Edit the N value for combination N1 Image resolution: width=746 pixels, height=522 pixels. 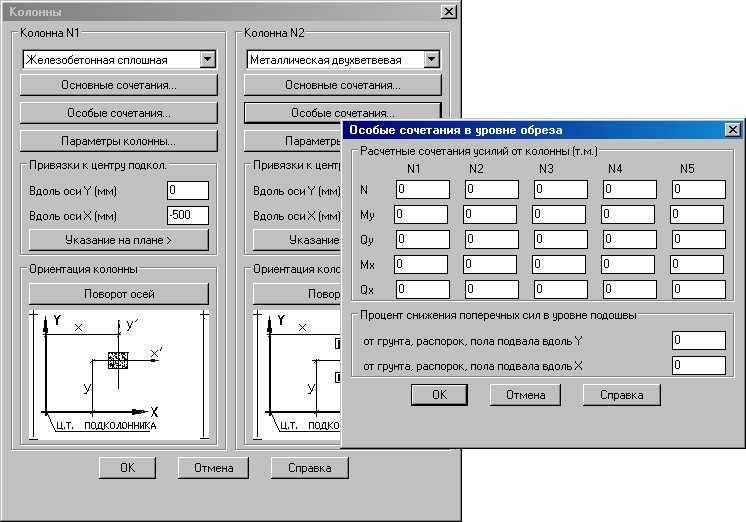click(x=423, y=189)
